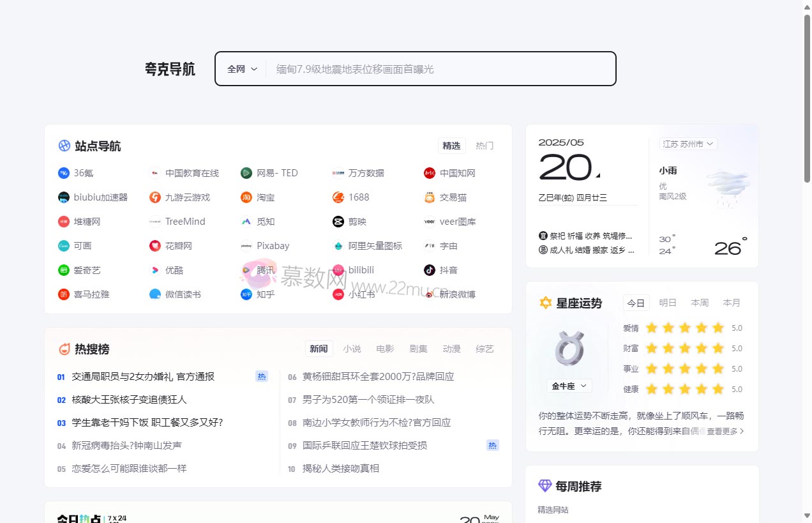Select 热门 in site navigation panel

click(x=484, y=146)
